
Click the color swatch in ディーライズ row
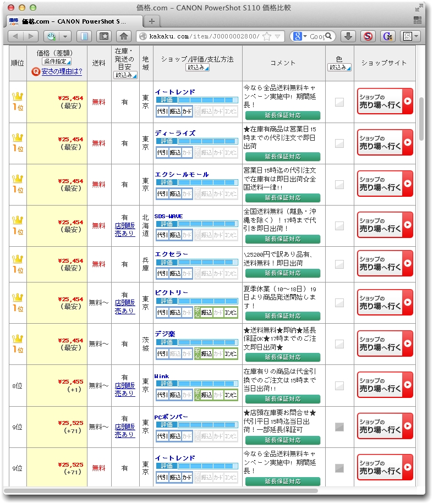[339, 143]
